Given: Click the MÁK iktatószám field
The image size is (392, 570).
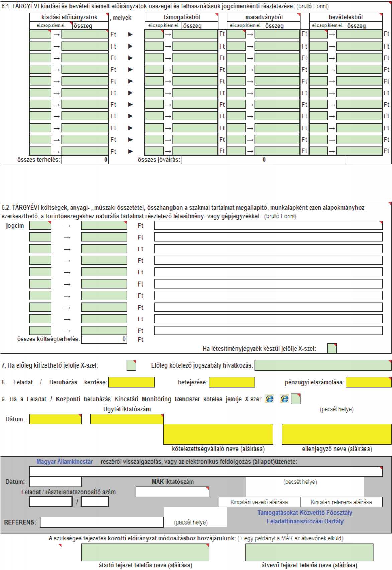Looking at the screenshot, I should coord(173,492).
